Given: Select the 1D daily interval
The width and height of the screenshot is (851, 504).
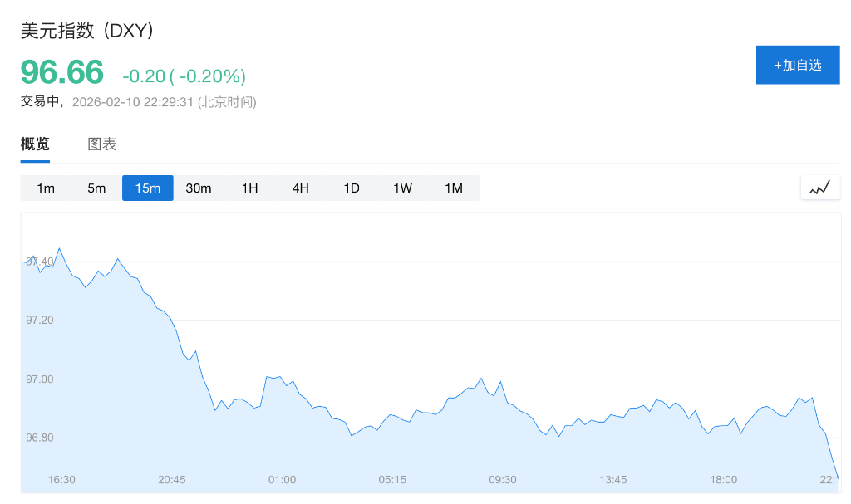Looking at the screenshot, I should [x=352, y=188].
